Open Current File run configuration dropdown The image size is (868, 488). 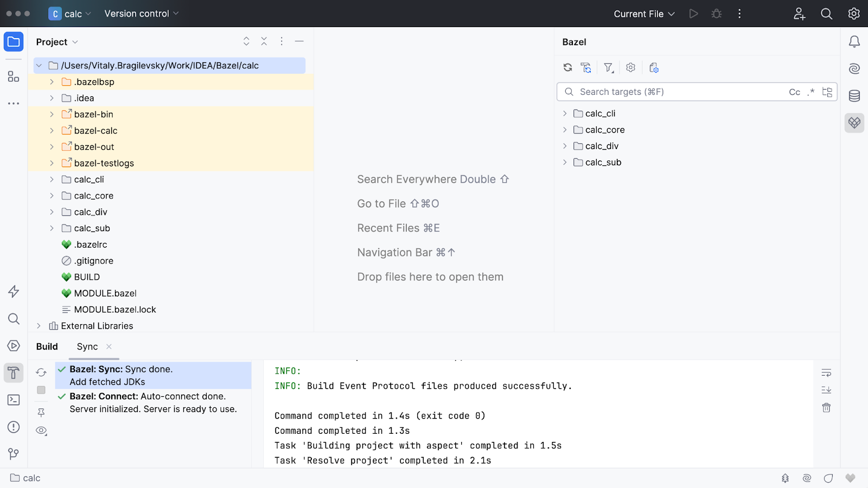click(644, 14)
